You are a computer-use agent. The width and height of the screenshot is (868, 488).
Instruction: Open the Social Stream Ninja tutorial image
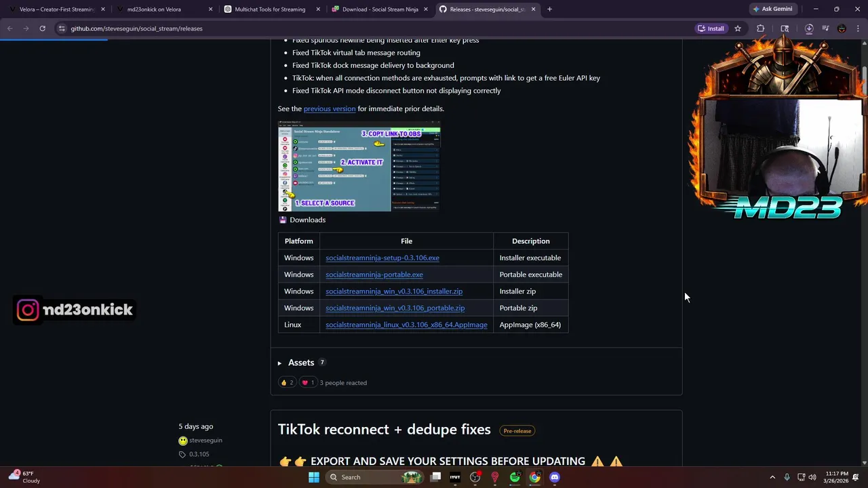pos(359,166)
